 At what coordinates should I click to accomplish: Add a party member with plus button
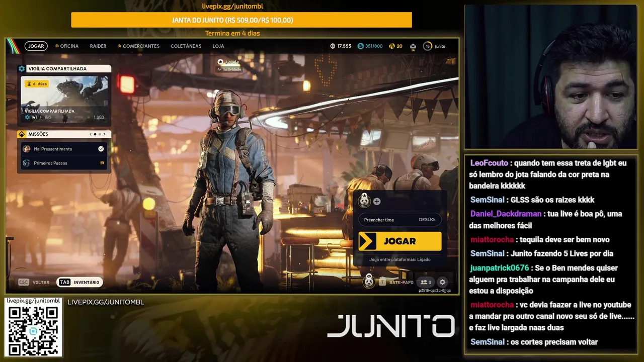tap(377, 201)
